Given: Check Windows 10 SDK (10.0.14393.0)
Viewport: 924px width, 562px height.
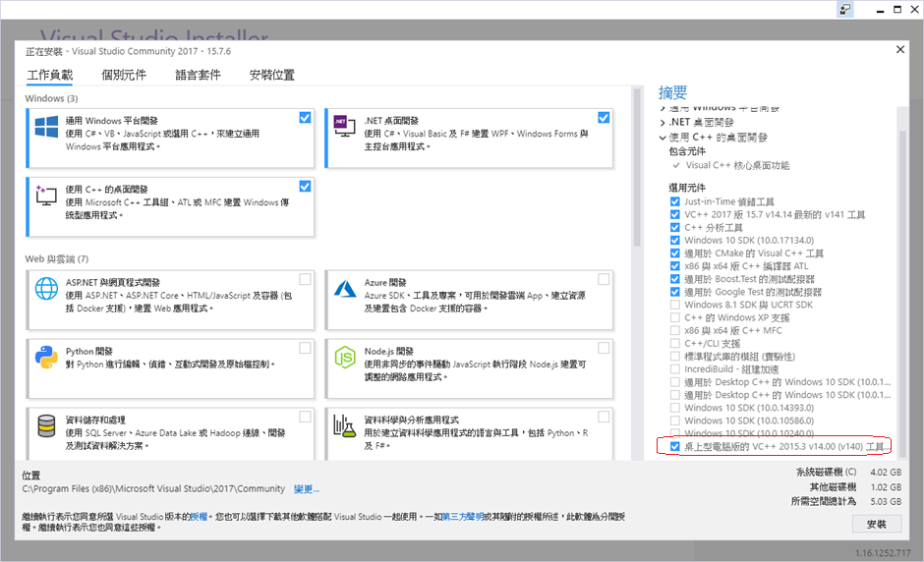Looking at the screenshot, I should (674, 408).
